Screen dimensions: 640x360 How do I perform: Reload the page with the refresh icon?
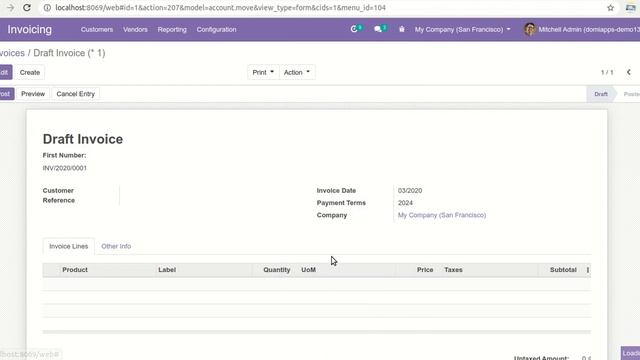point(27,8)
